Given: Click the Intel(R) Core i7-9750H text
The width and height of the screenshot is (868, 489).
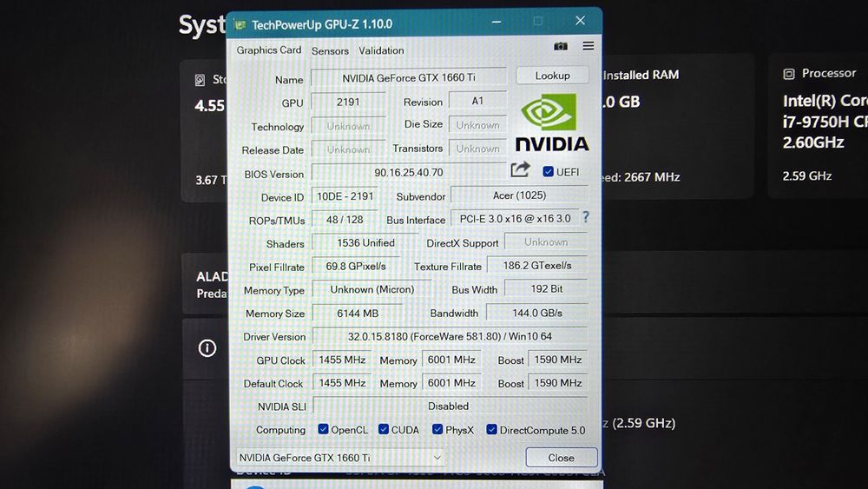Looking at the screenshot, I should [x=825, y=122].
